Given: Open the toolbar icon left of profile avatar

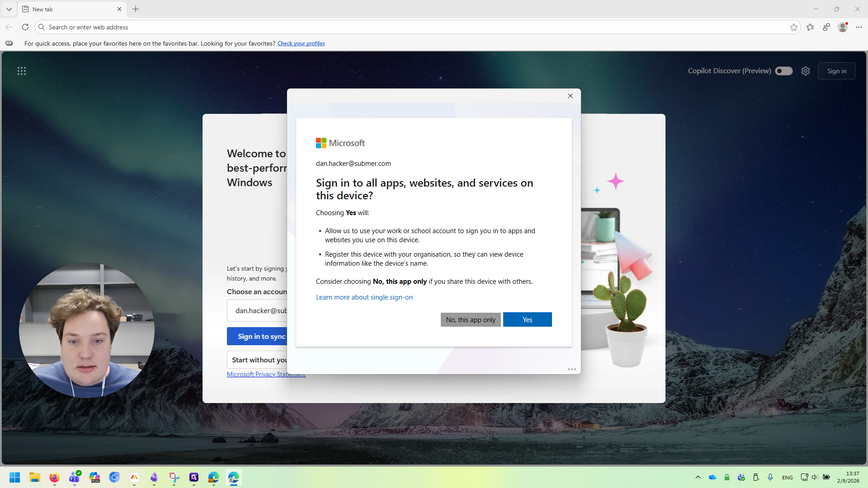Looking at the screenshot, I should point(826,27).
